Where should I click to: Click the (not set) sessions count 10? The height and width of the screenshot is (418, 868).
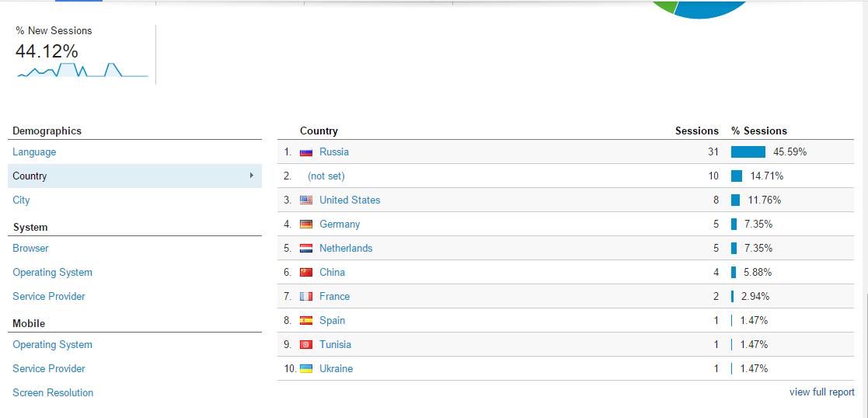713,176
